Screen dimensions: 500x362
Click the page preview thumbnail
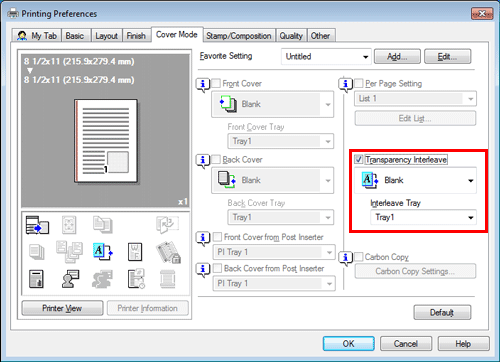click(x=106, y=141)
